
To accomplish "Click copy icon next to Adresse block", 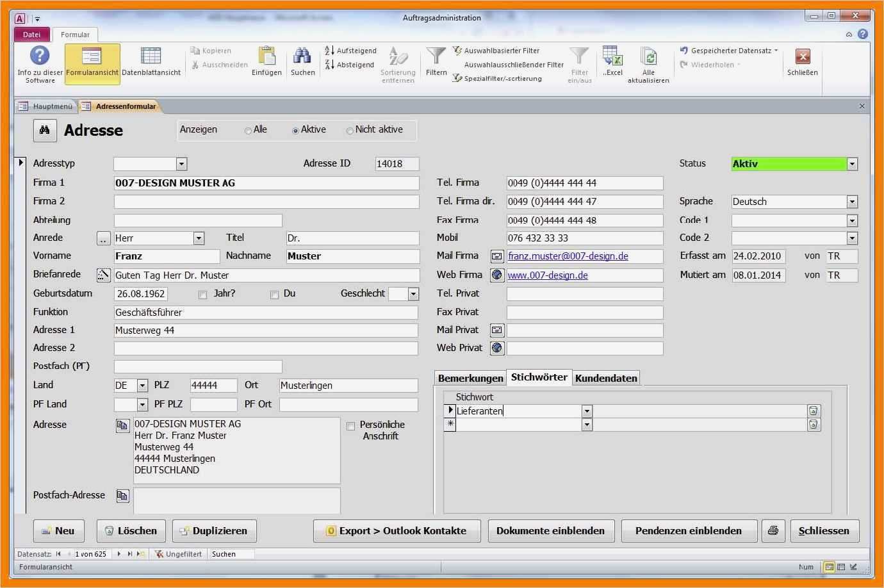I will [122, 426].
